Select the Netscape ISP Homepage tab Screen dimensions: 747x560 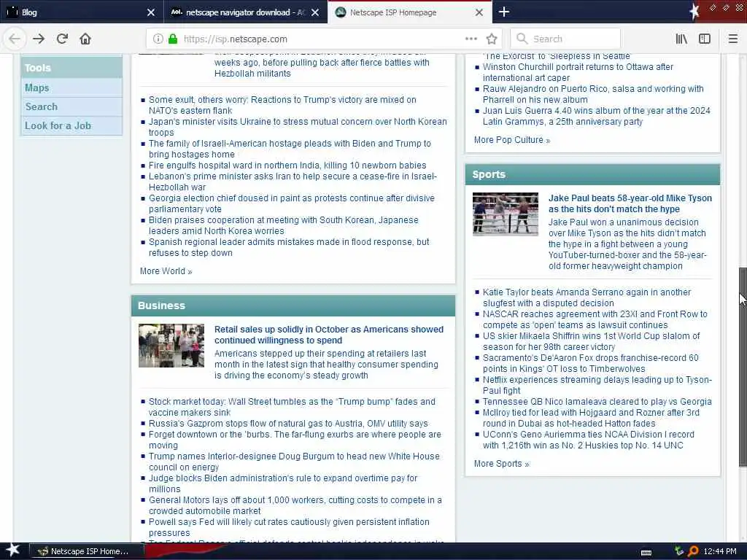(x=410, y=12)
